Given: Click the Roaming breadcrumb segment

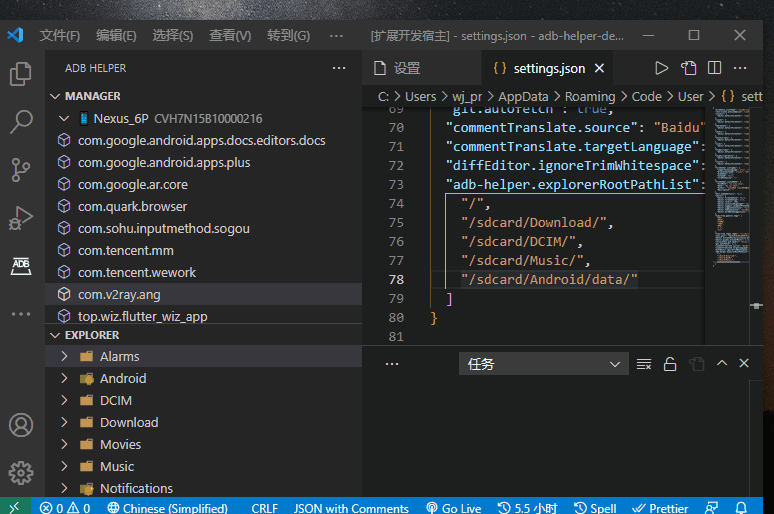Looking at the screenshot, I should click(590, 96).
